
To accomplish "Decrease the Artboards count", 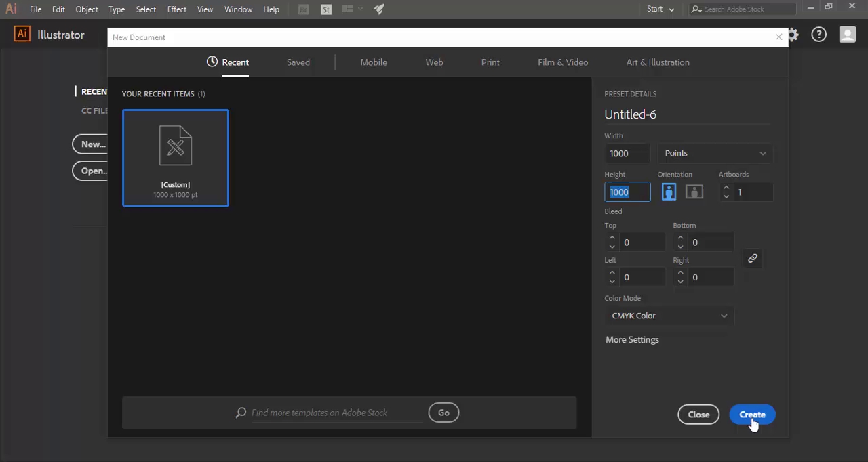I will point(726,196).
